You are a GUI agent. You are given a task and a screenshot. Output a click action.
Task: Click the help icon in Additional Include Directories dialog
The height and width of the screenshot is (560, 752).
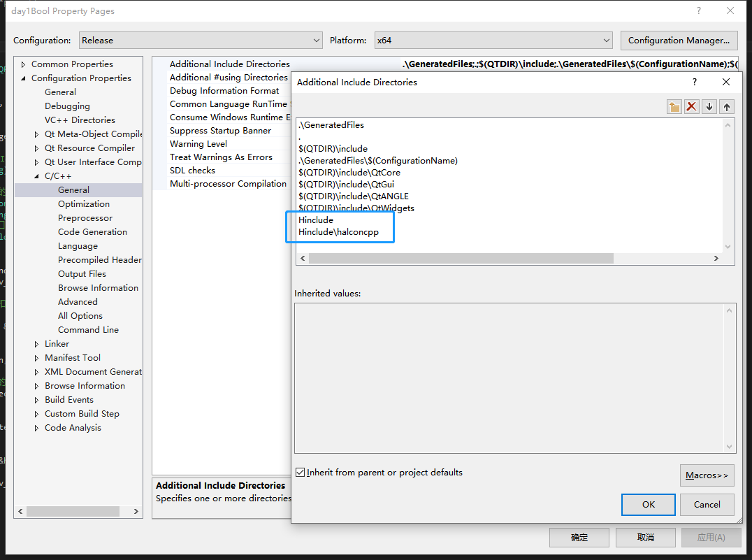694,82
